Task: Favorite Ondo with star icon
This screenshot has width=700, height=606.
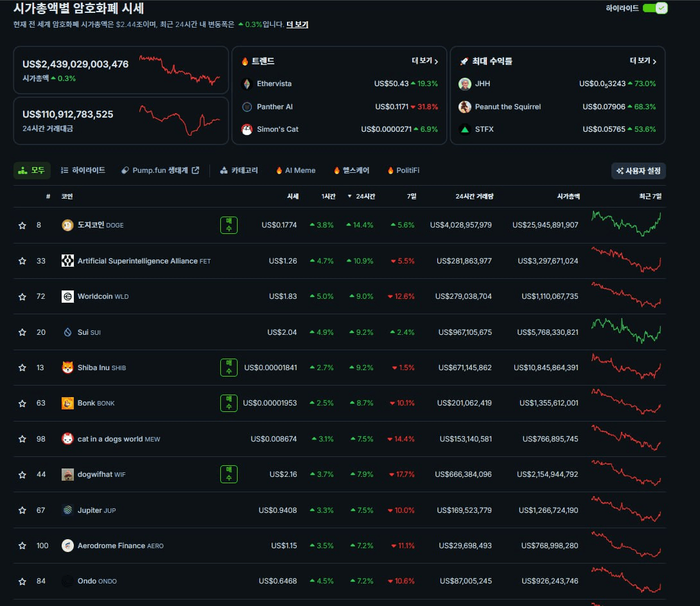Action: 22,582
